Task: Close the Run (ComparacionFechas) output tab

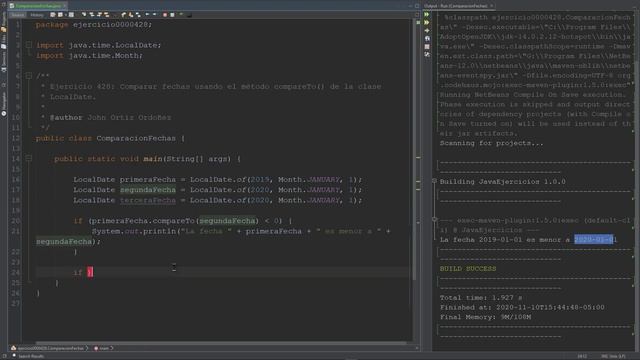Action: click(492, 6)
